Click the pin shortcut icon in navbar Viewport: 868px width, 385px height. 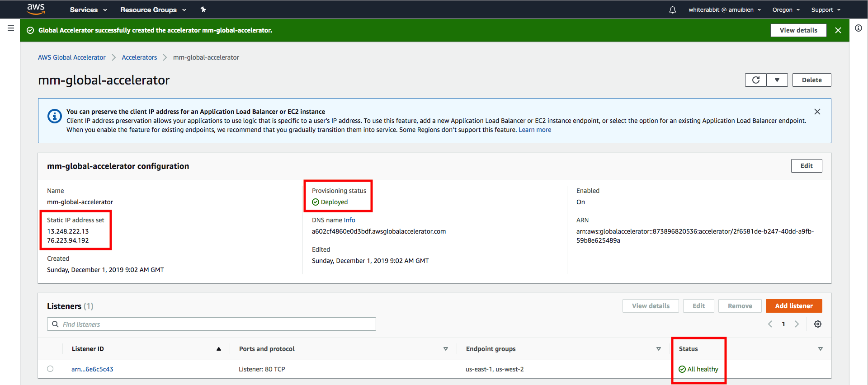pyautogui.click(x=203, y=9)
